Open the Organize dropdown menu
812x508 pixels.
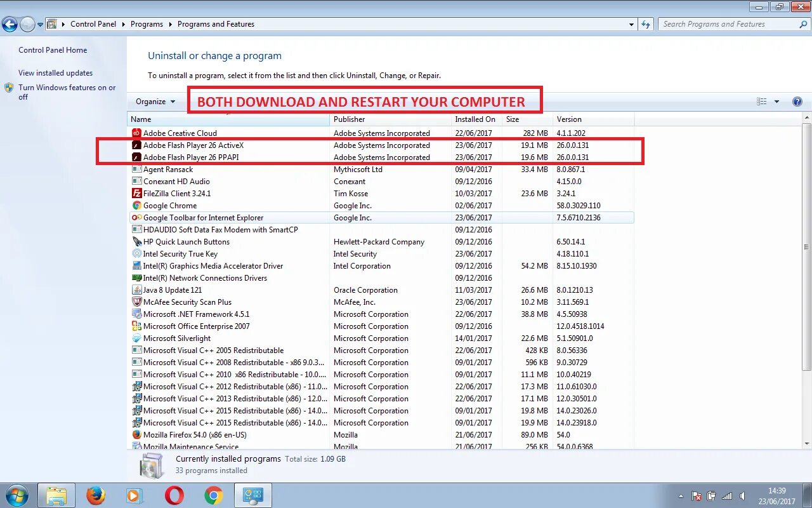tap(155, 102)
